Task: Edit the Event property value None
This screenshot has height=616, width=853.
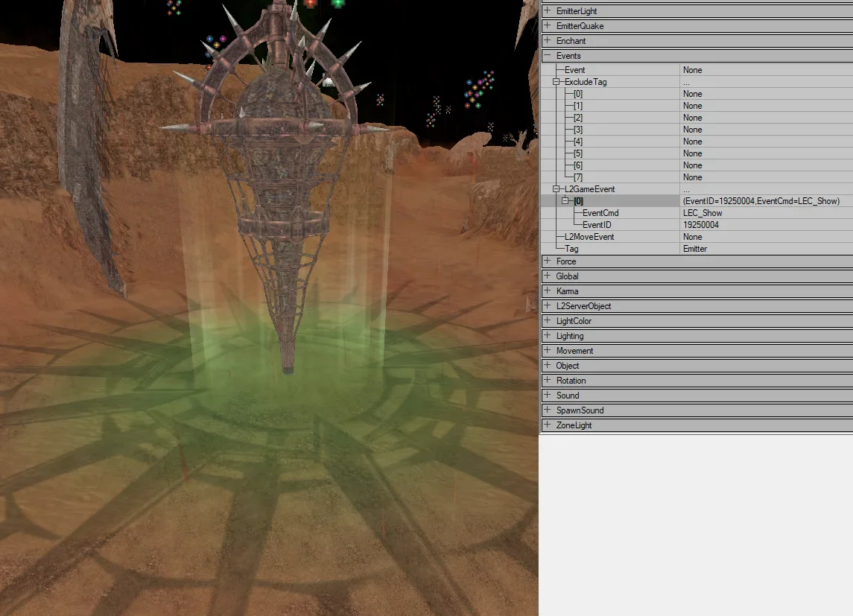Action: click(x=767, y=69)
